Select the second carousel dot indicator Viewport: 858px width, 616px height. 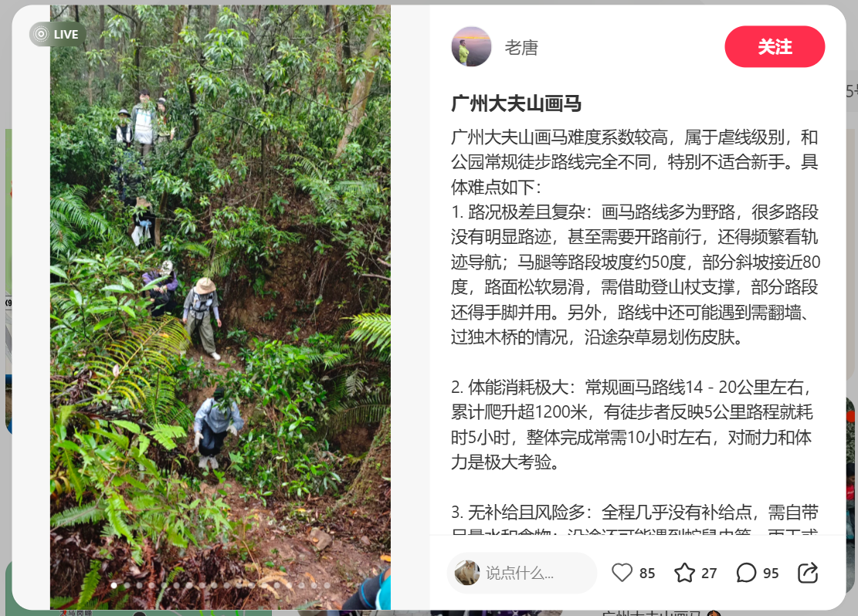127,585
